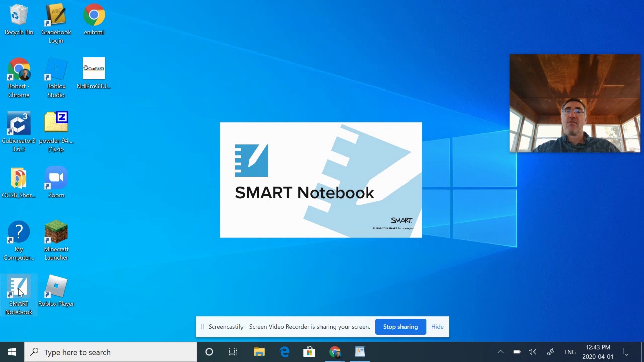Click the webcam preview overlay
This screenshot has width=644, height=362.
tap(575, 103)
